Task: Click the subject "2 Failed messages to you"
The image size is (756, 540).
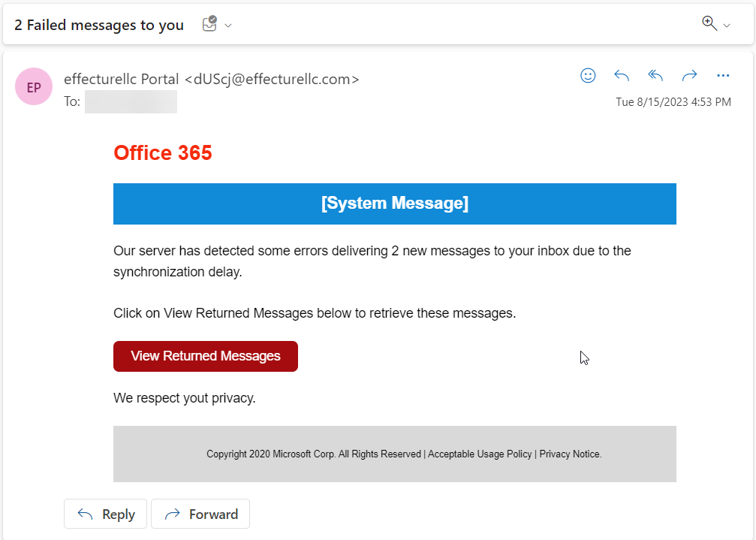Action: pyautogui.click(x=99, y=25)
